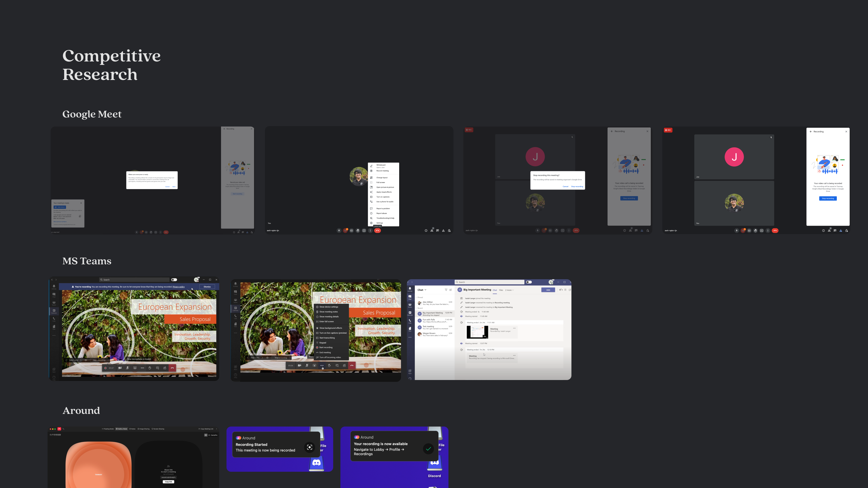This screenshot has width=868, height=488.
Task: Click back arrow in white Recording panel
Action: pyautogui.click(x=810, y=132)
